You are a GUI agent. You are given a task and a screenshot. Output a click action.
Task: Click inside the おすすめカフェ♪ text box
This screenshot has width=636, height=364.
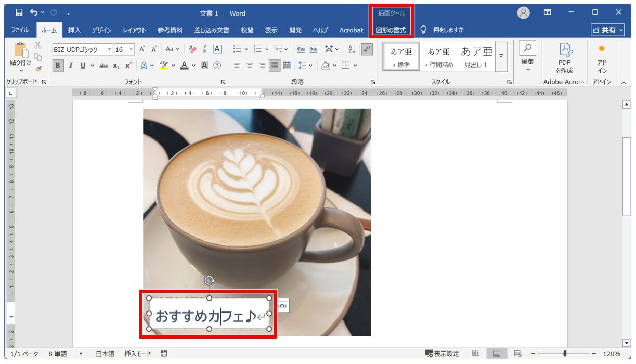pyautogui.click(x=209, y=314)
